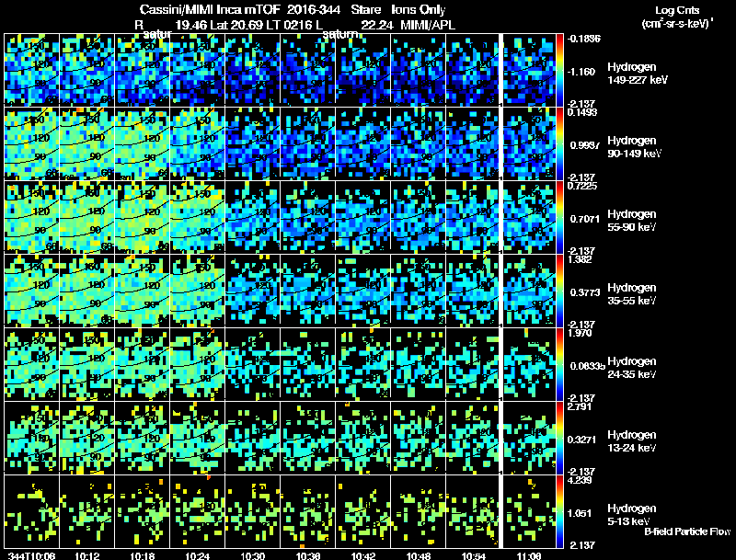Click the 2.791 color scale value
Image resolution: width=736 pixels, height=560 pixels.
(580, 406)
